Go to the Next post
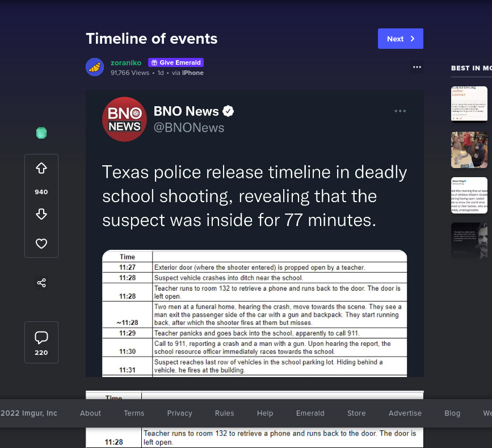This screenshot has height=448, width=492. (x=401, y=39)
